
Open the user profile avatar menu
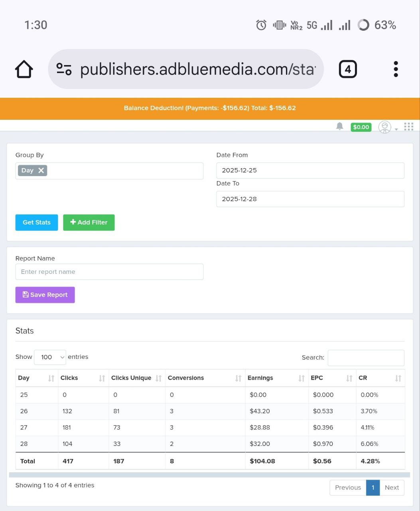point(385,127)
